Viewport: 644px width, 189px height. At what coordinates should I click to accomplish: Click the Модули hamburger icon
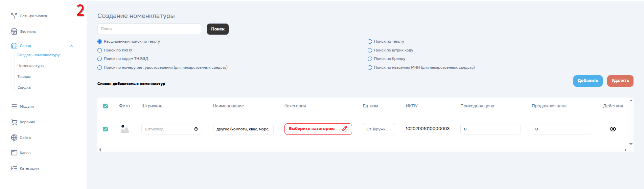pos(14,106)
